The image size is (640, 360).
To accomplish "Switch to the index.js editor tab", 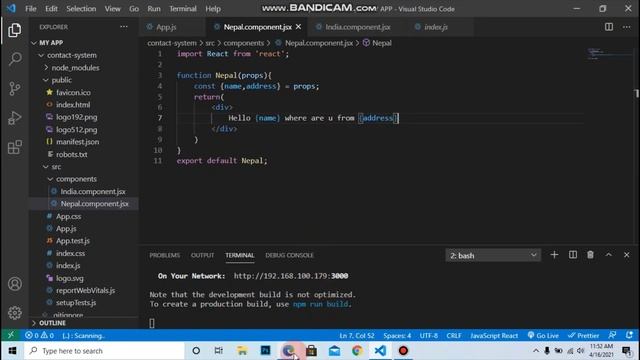I will click(x=436, y=27).
